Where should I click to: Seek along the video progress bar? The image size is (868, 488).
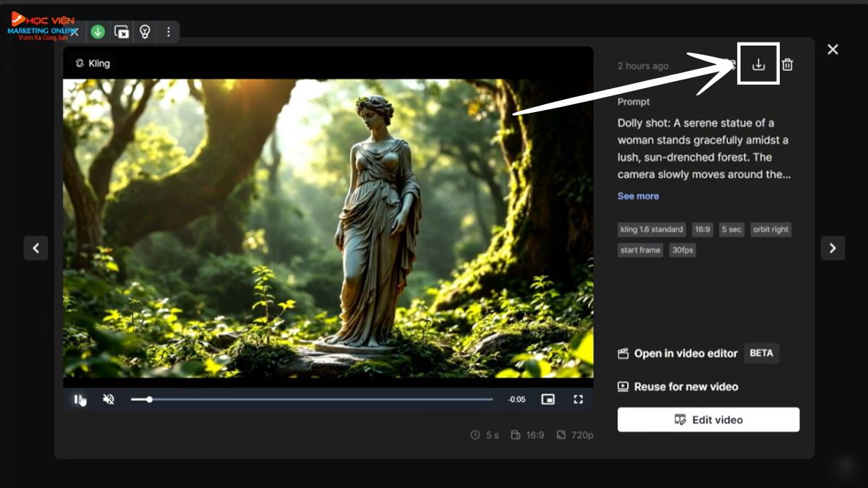pos(312,399)
